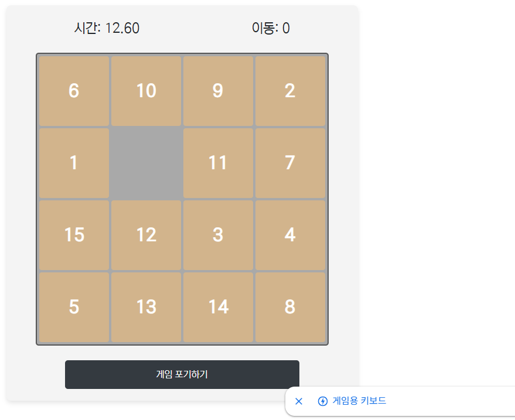
Task: Slide tile 12 upward into gap
Action: click(146, 235)
